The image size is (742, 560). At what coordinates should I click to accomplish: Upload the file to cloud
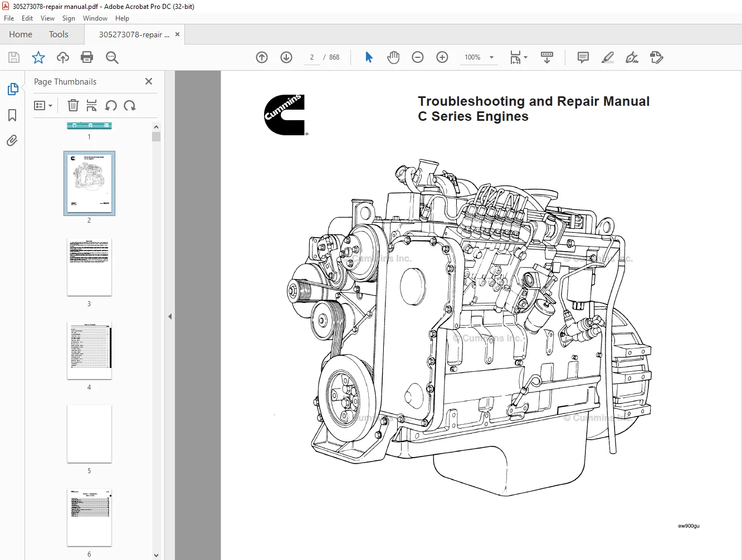click(63, 57)
